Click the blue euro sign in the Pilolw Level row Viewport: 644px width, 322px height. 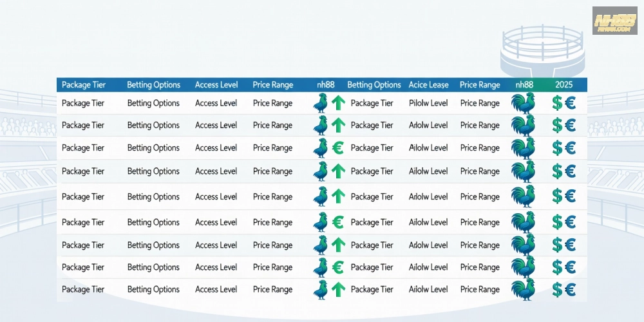click(x=570, y=103)
